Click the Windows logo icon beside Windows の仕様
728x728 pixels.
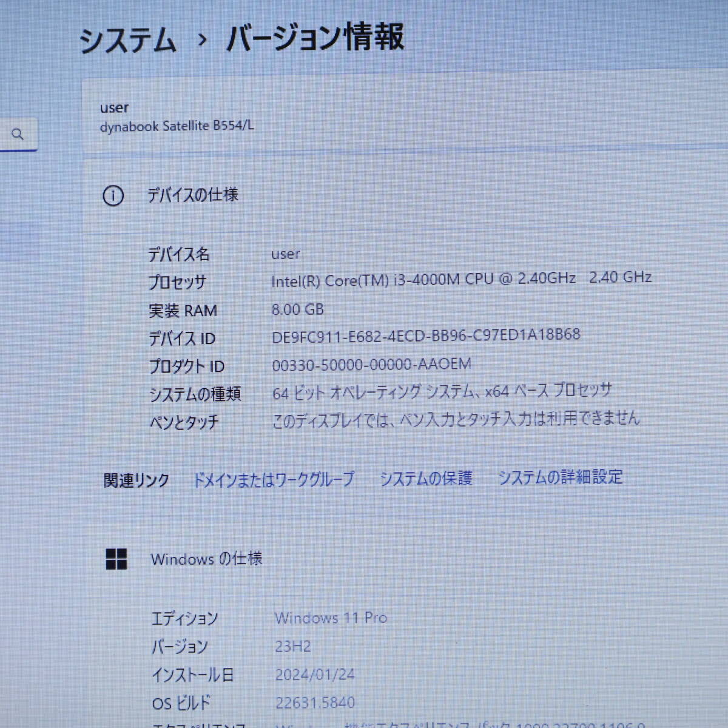tap(116, 559)
